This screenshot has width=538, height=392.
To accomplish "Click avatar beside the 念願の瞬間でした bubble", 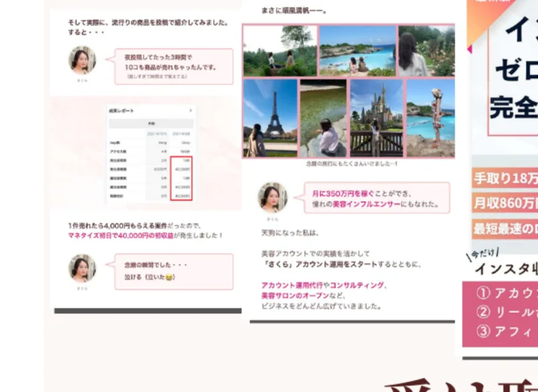I will pyautogui.click(x=82, y=268).
